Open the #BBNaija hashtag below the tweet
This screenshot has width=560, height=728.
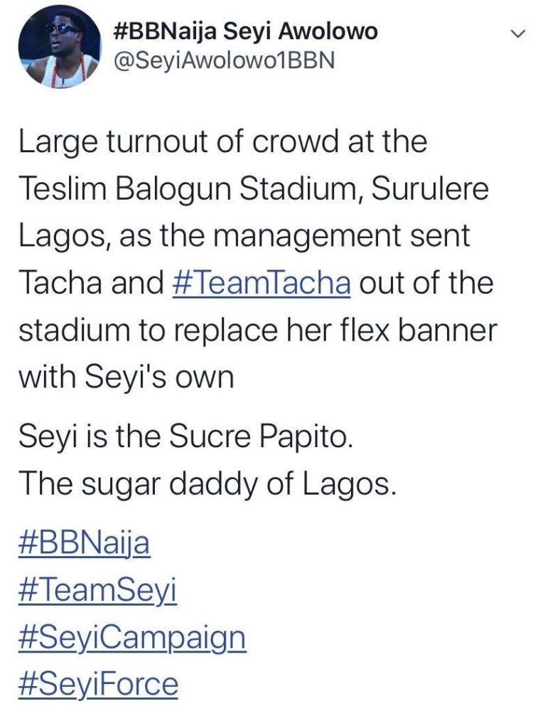pos(82,544)
